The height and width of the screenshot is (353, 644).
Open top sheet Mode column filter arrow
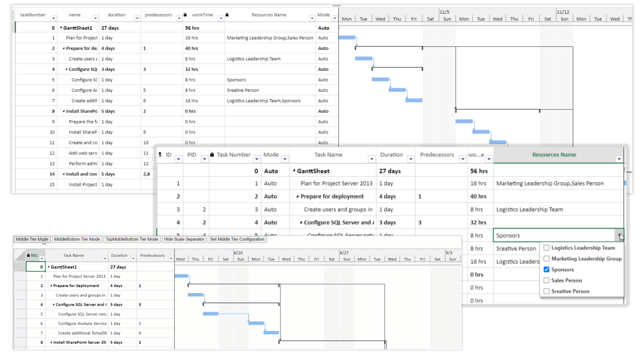click(x=334, y=19)
